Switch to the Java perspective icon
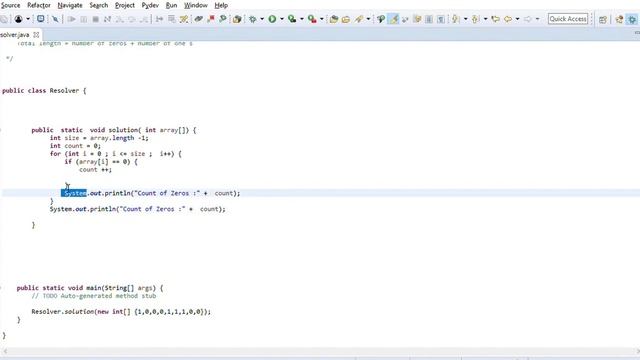This screenshot has width=640, height=360. pyautogui.click(x=619, y=19)
